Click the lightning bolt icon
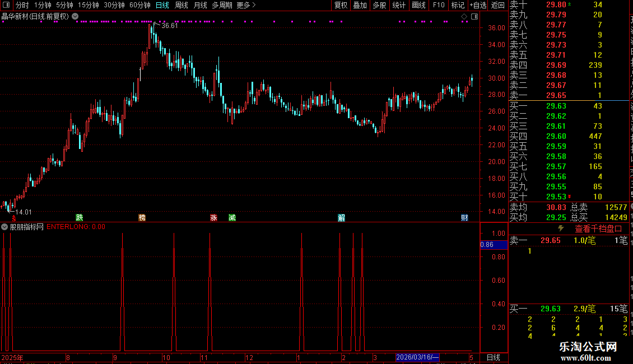 click(x=561, y=228)
